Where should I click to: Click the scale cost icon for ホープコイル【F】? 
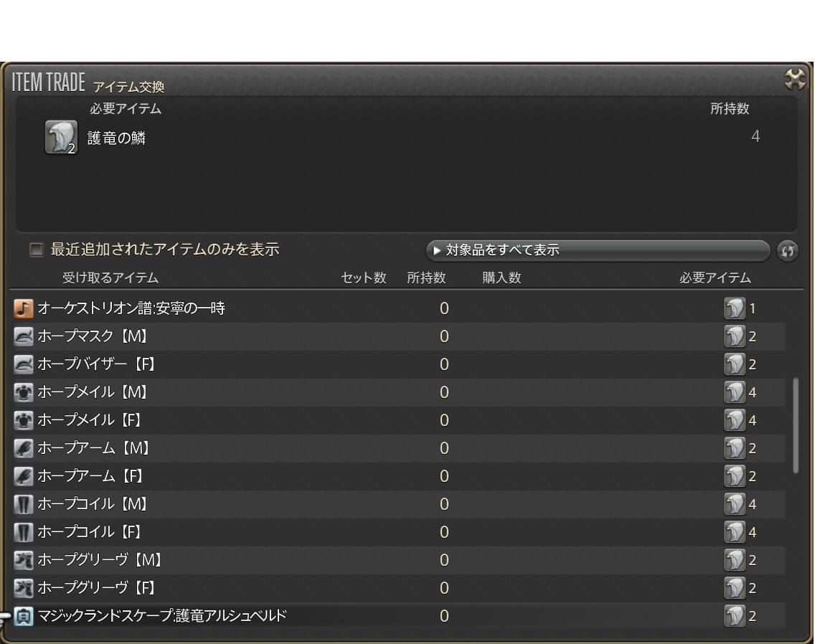(x=735, y=532)
